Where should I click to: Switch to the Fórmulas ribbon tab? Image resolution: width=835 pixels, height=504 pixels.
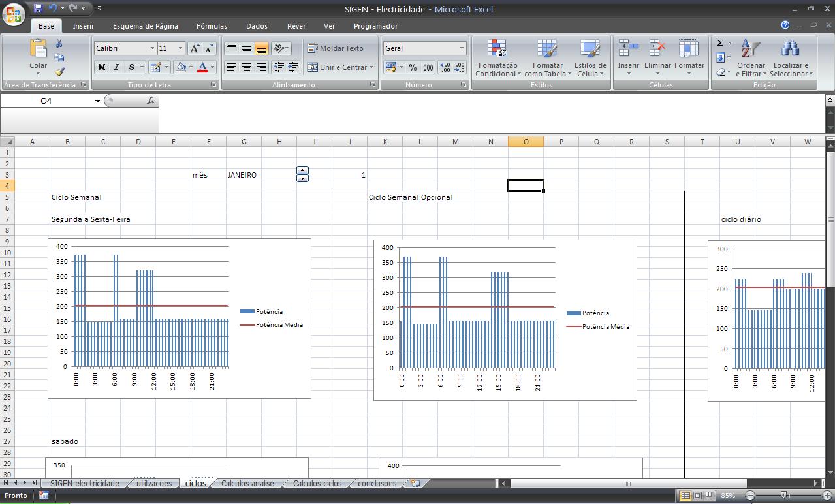coord(212,26)
